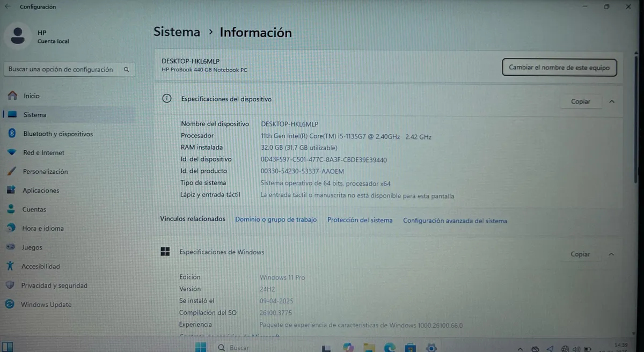
Task: Open the Cuentas settings page
Action: [x=69, y=209]
